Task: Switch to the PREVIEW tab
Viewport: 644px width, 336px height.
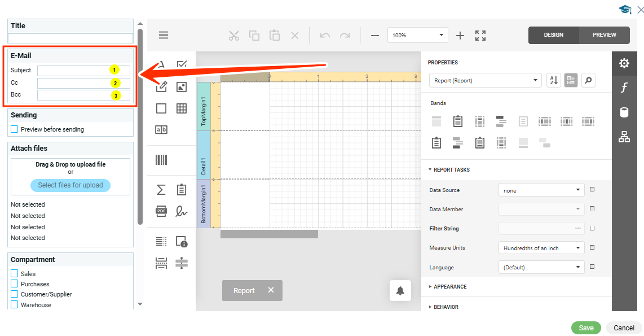Action: 604,35
